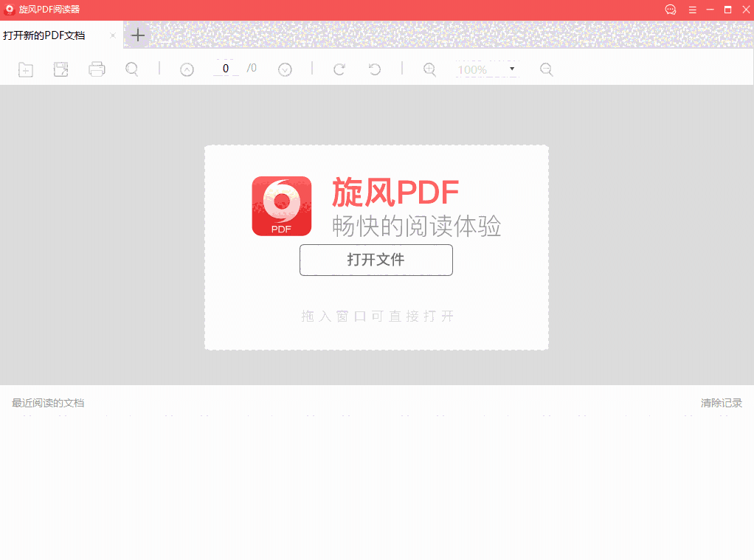Screen dimensions: 754x560
Task: Click the 打开文件 button
Action: point(376,260)
